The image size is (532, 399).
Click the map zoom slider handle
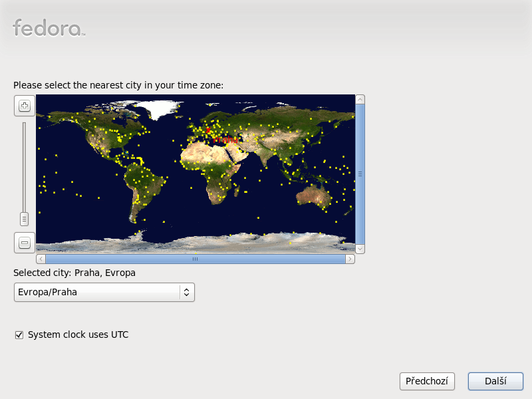coord(24,219)
